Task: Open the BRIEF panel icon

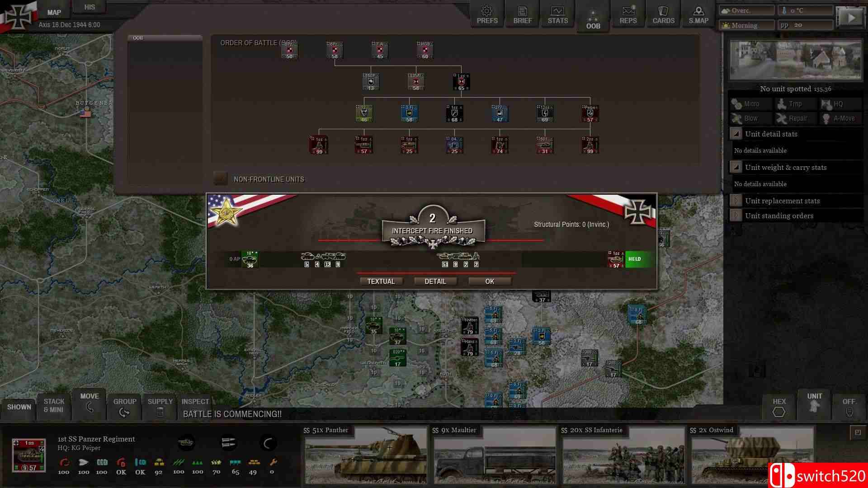Action: coord(522,14)
